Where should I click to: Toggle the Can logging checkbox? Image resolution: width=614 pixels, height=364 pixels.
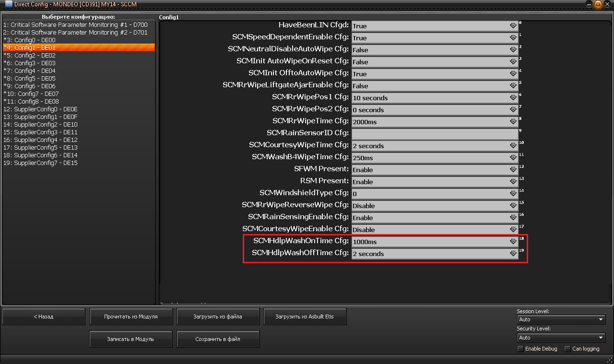pyautogui.click(x=567, y=349)
